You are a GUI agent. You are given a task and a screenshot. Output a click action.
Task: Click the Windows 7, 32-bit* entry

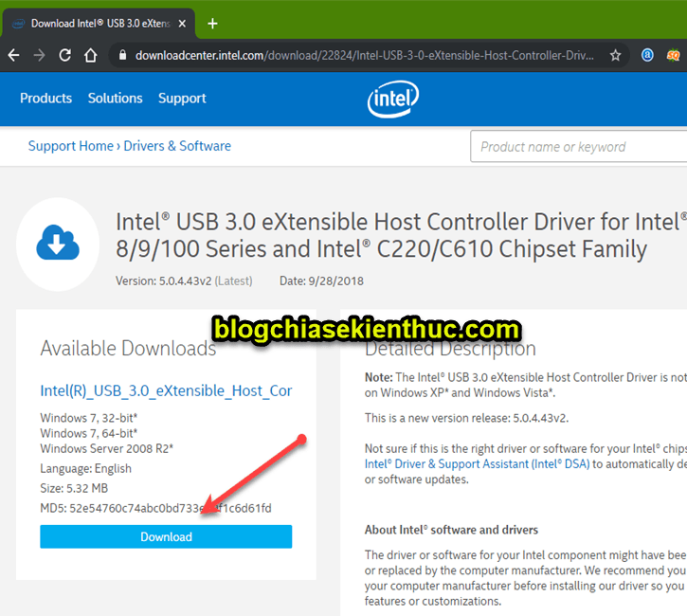click(89, 418)
